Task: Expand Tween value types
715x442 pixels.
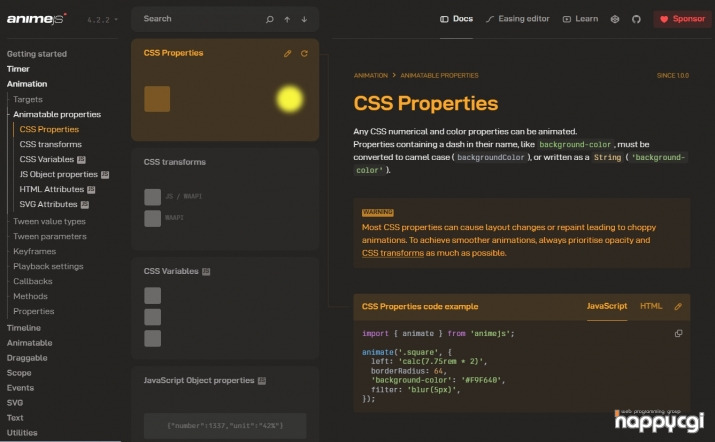Action: [49, 221]
